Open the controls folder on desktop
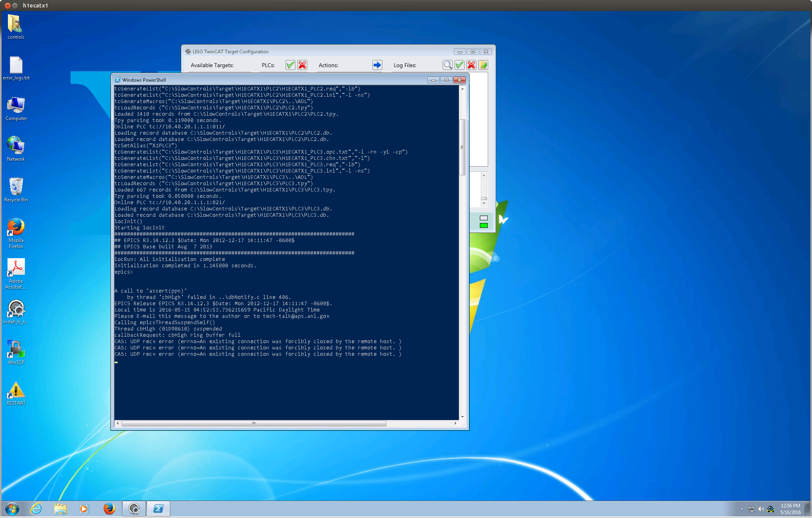 [x=16, y=27]
